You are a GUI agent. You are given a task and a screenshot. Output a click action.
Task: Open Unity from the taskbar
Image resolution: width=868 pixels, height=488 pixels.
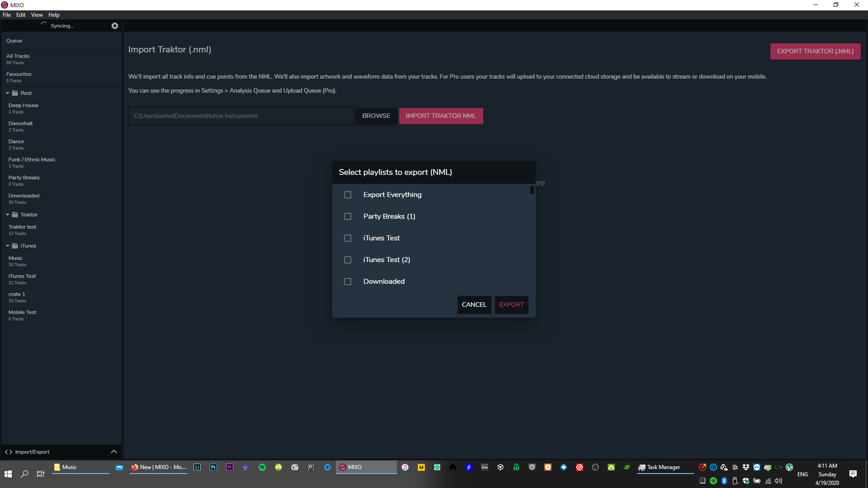point(500,467)
